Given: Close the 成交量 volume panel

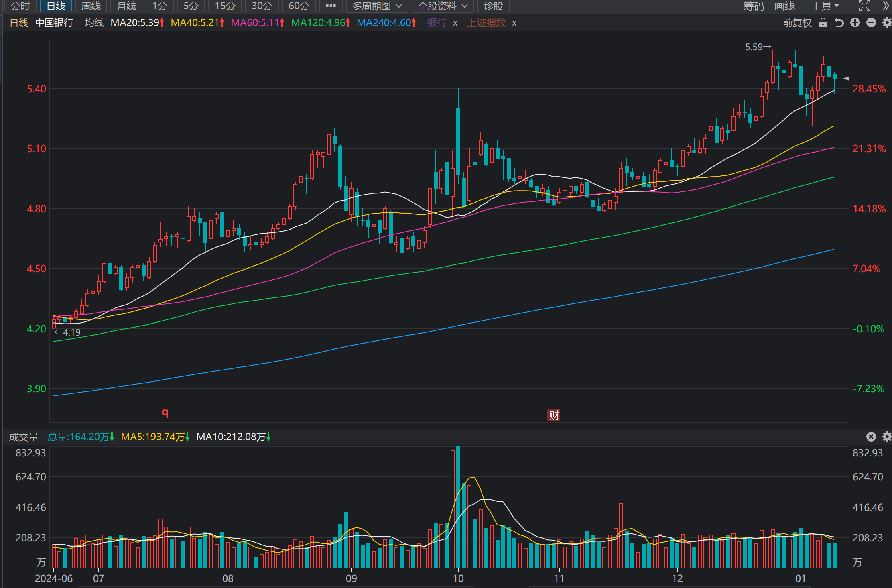Looking at the screenshot, I should click(871, 437).
